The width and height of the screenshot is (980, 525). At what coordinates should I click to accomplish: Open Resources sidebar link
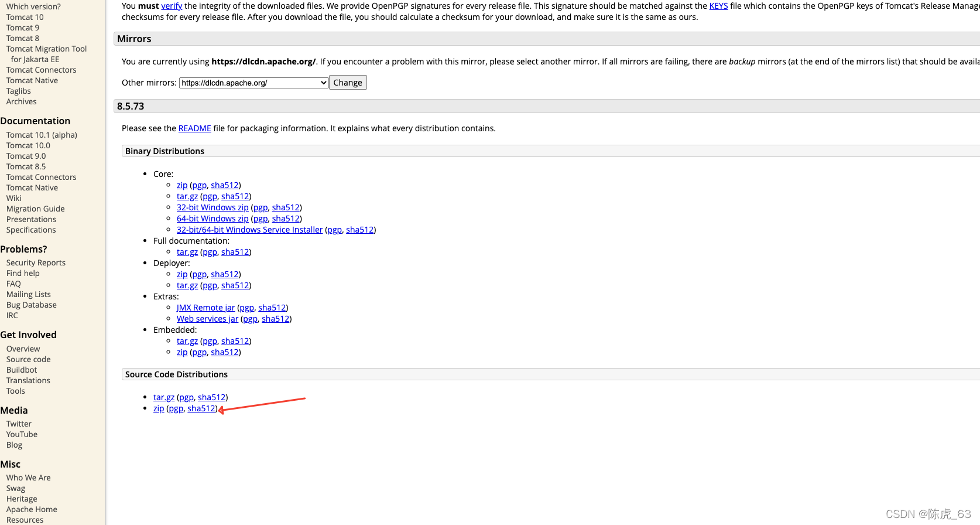coord(25,520)
